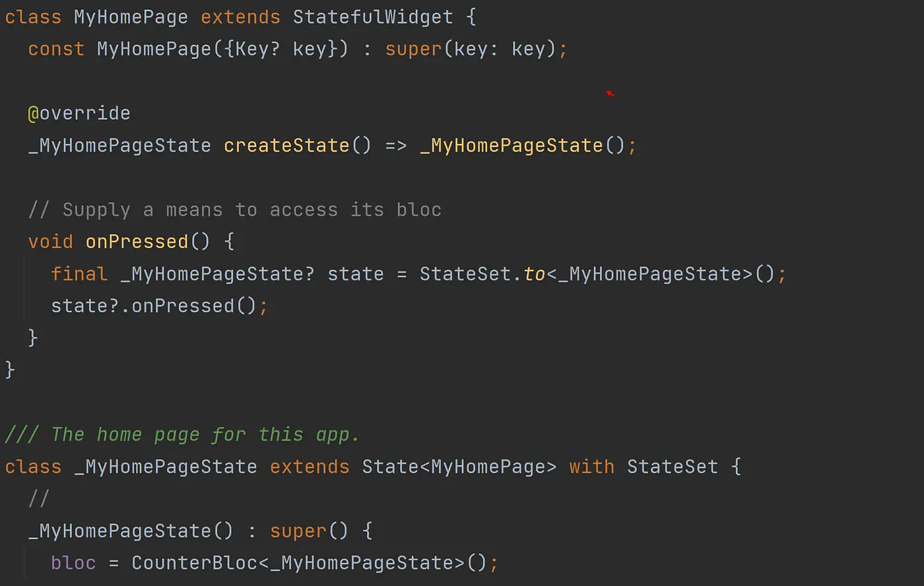The width and height of the screenshot is (924, 586).
Task: Click the italic 'to' method name
Action: tap(535, 274)
